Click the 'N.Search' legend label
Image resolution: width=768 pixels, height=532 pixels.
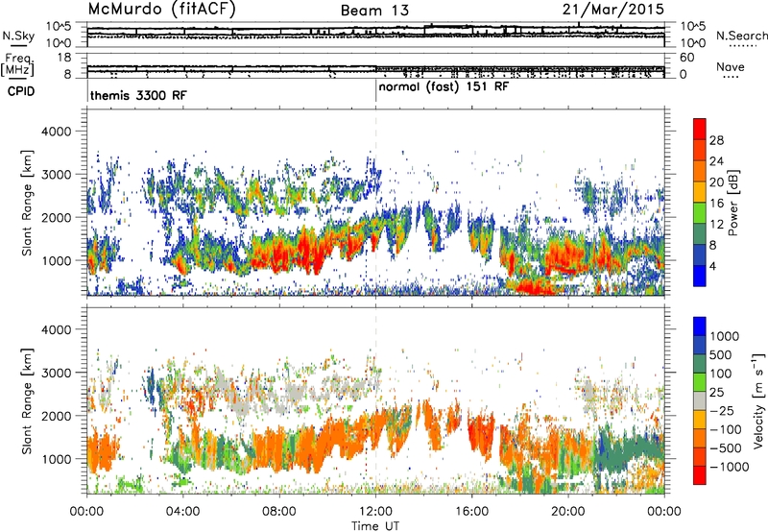742,36
